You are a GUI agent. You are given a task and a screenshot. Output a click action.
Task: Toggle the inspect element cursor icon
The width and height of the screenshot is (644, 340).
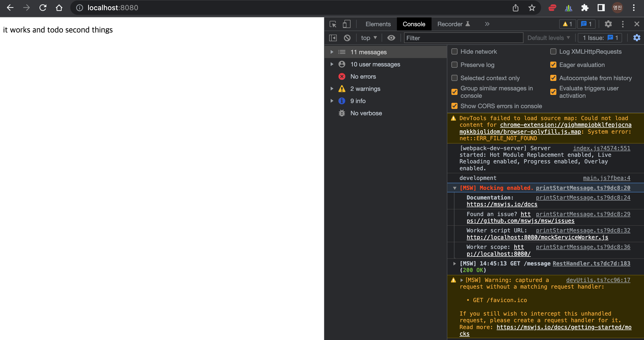(x=334, y=24)
